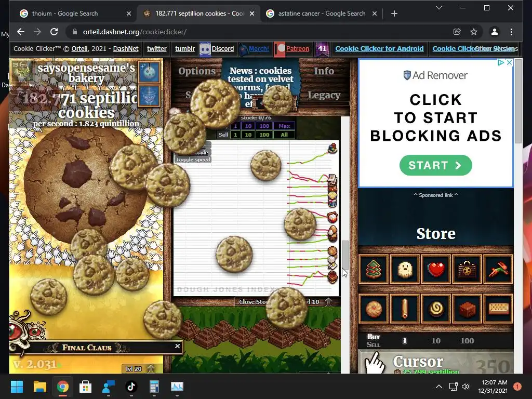Reload the Cookie Clicker page
This screenshot has height=399, width=532.
[54, 32]
